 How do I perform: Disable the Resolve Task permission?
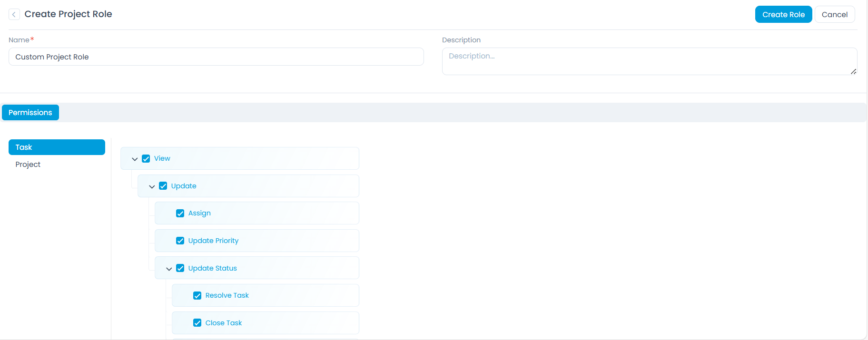coord(197,296)
